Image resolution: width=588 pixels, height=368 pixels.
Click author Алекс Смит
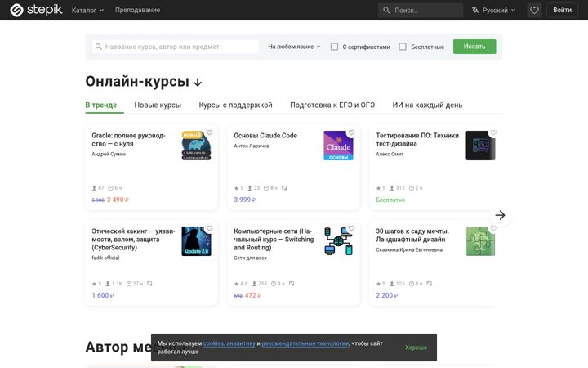[x=390, y=154]
